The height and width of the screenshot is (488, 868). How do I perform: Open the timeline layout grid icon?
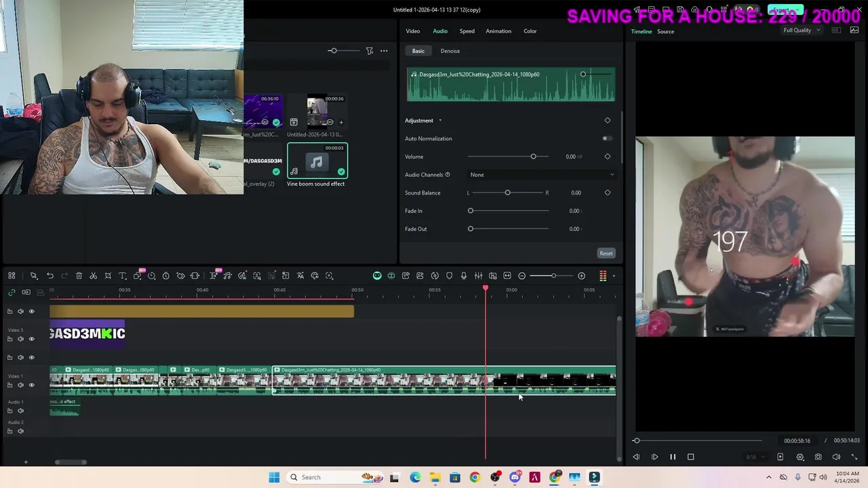pyautogui.click(x=12, y=276)
